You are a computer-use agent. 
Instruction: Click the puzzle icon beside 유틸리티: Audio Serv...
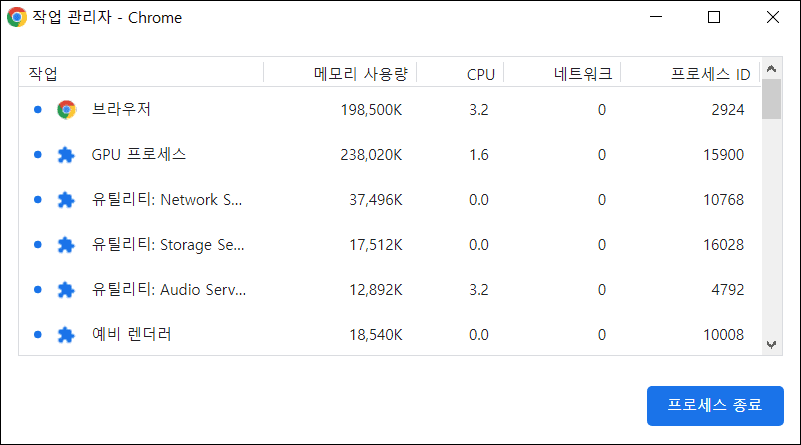click(66, 290)
